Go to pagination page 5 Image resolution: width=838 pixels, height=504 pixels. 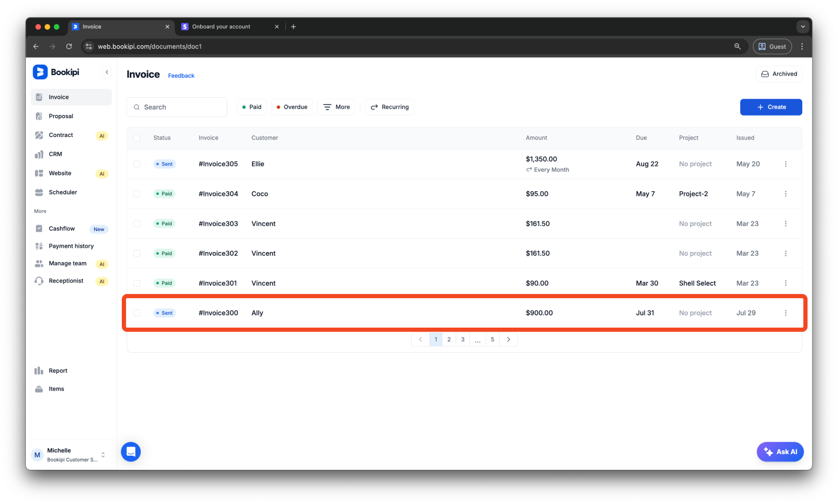[493, 340]
